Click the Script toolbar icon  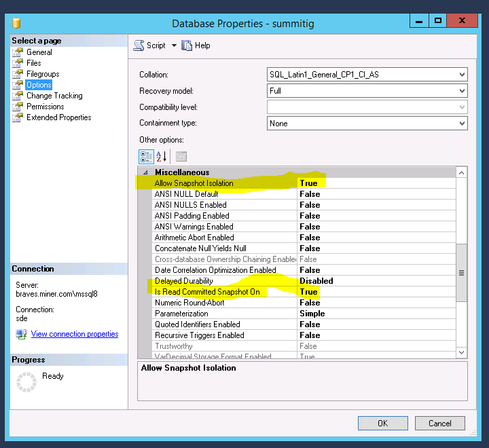point(139,45)
